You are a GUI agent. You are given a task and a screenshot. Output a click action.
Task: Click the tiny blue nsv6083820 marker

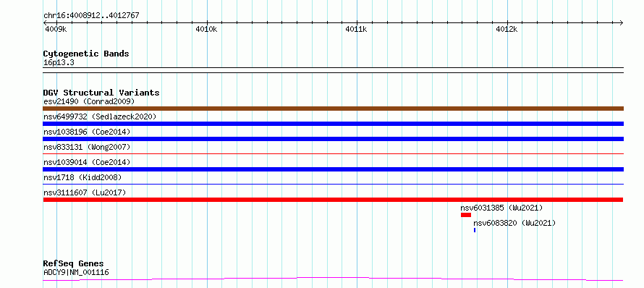tap(475, 230)
